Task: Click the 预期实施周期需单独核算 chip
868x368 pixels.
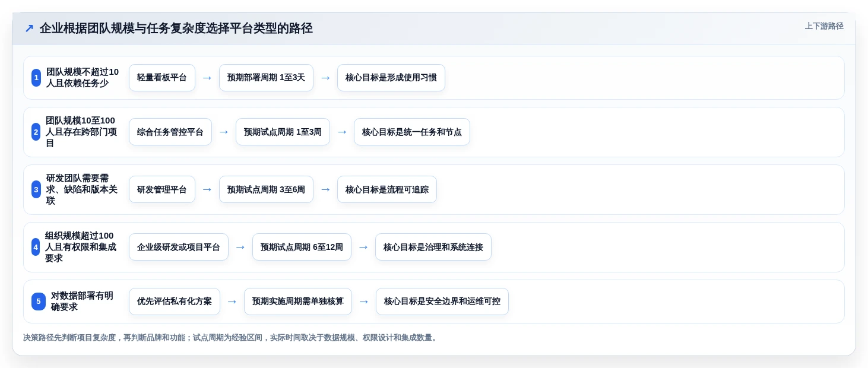Action: coord(298,302)
